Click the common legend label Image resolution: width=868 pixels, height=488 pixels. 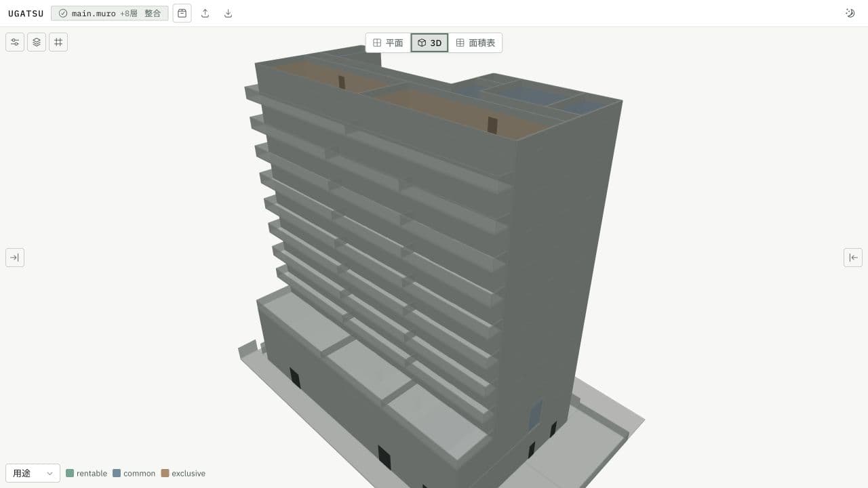click(x=139, y=473)
